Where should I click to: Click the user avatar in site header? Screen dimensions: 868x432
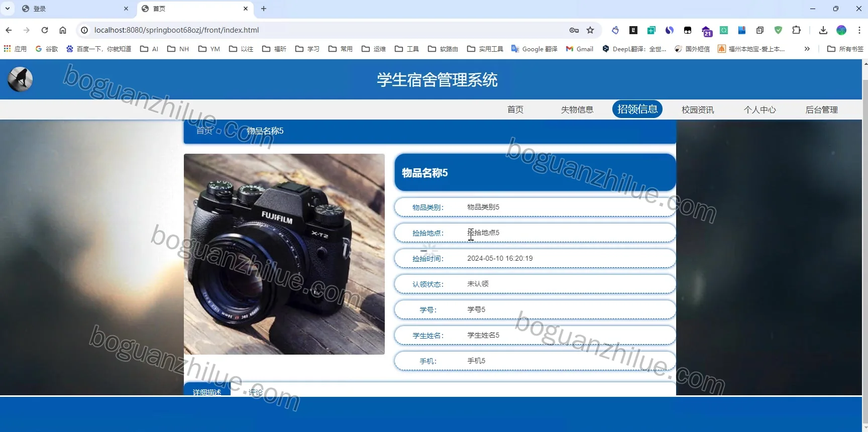20,79
